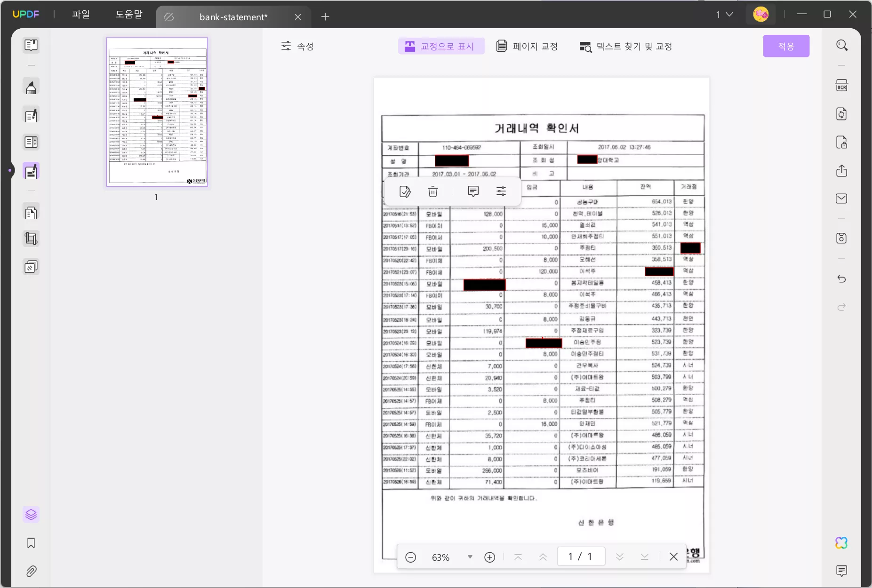872x588 pixels.
Task: Go to the previous page
Action: [x=543, y=557]
